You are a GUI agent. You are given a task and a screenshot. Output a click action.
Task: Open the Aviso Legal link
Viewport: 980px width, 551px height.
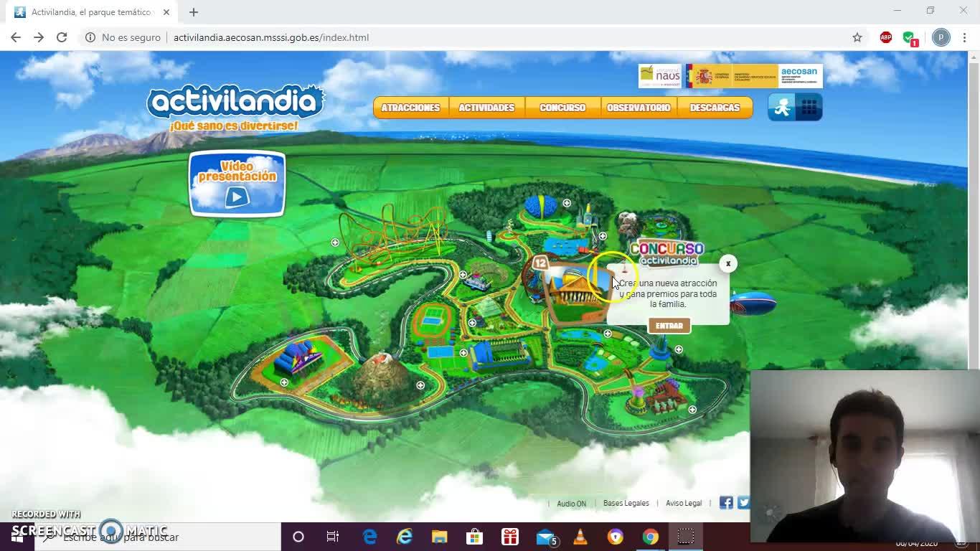click(x=684, y=504)
